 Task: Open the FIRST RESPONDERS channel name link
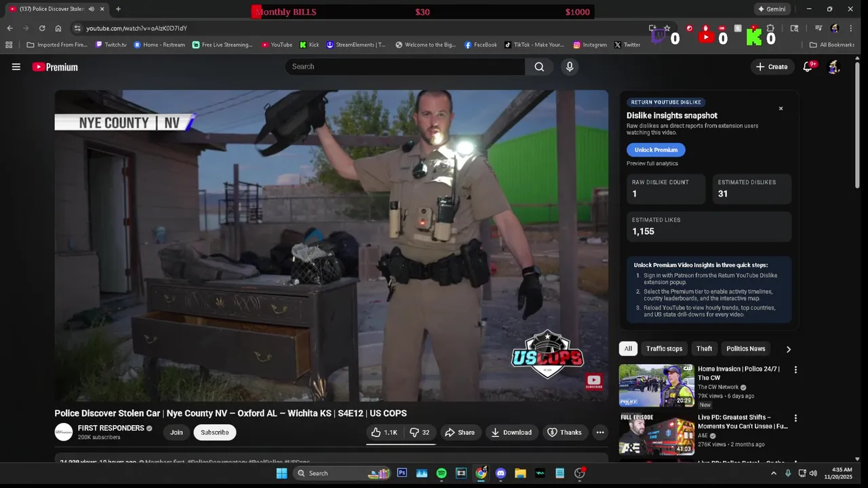tap(111, 428)
